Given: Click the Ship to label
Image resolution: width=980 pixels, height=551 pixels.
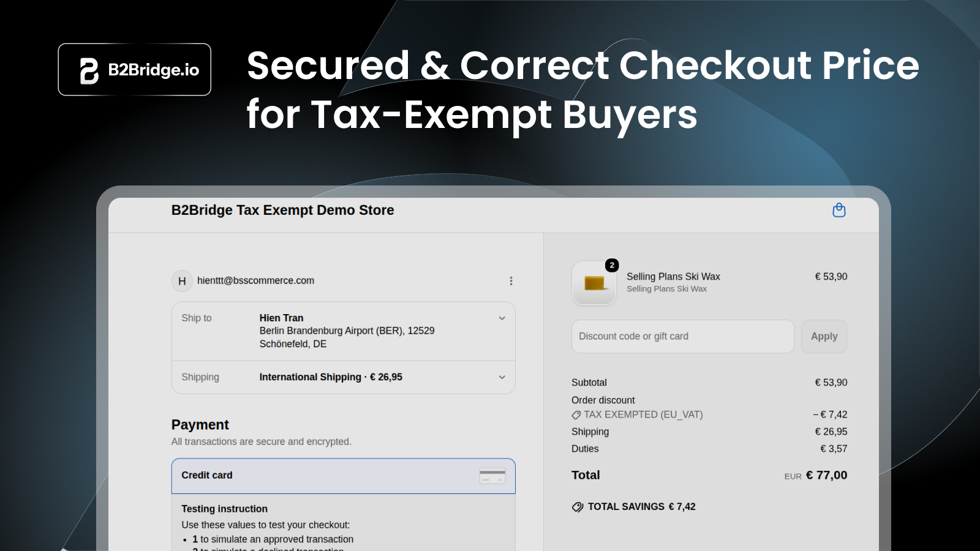Looking at the screenshot, I should tap(196, 318).
